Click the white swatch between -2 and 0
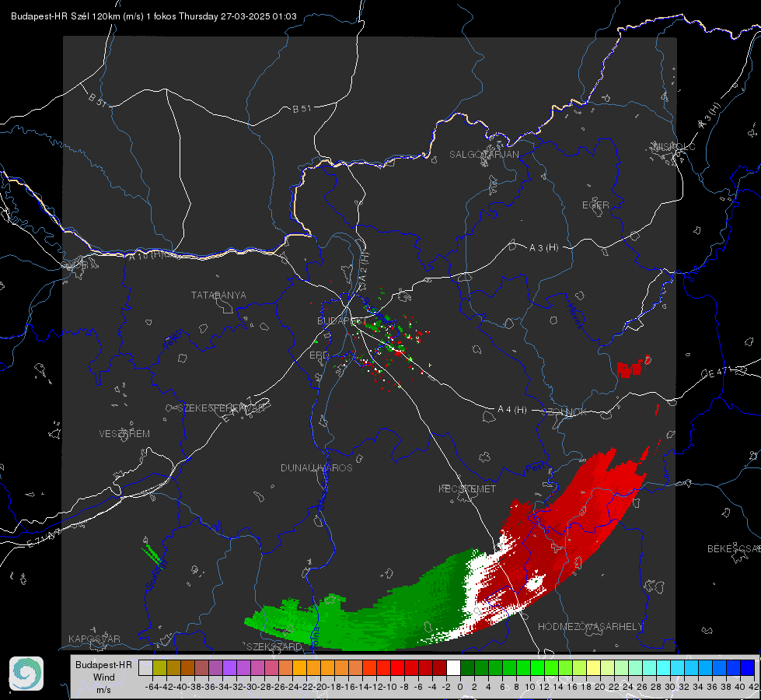Viewport: 761px width, 700px height. pos(453,667)
